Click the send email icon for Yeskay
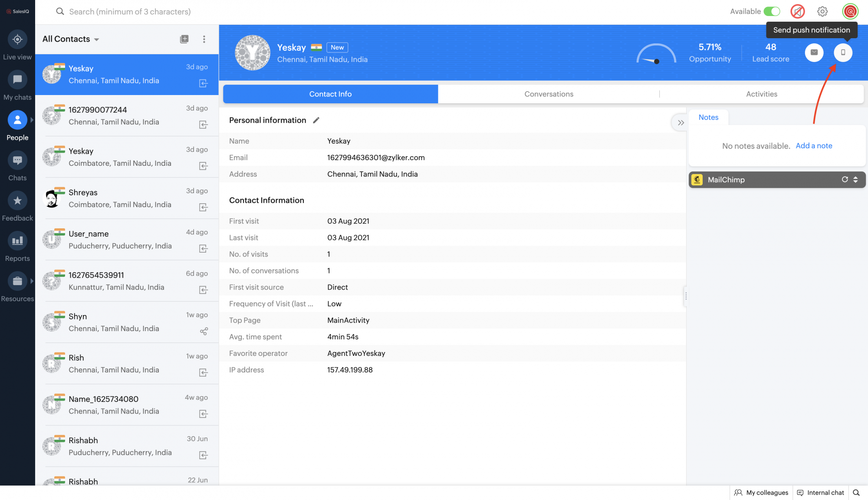Image resolution: width=868 pixels, height=500 pixels. (x=814, y=53)
